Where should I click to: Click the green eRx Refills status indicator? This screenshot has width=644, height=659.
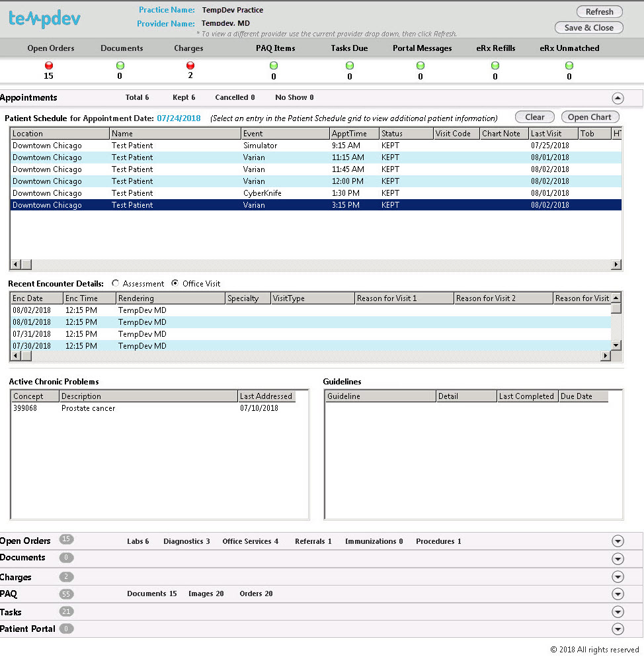point(495,66)
